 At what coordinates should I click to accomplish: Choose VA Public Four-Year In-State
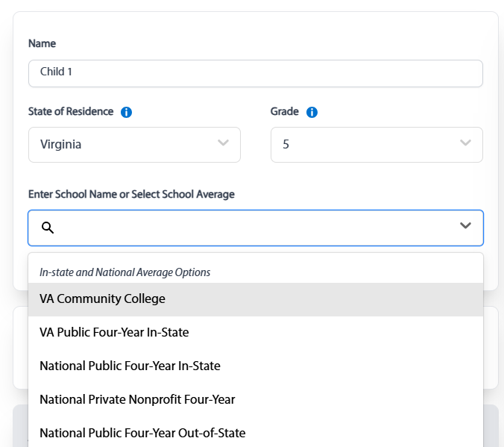(114, 332)
